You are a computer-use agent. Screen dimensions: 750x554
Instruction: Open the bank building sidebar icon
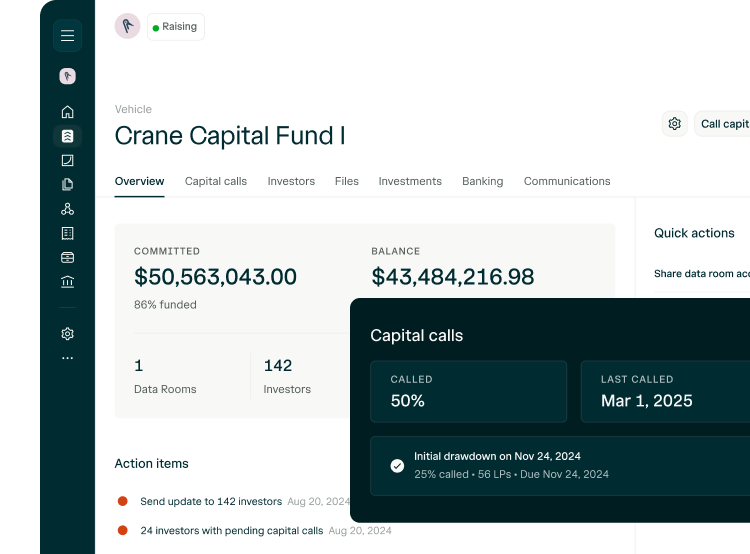tap(67, 282)
